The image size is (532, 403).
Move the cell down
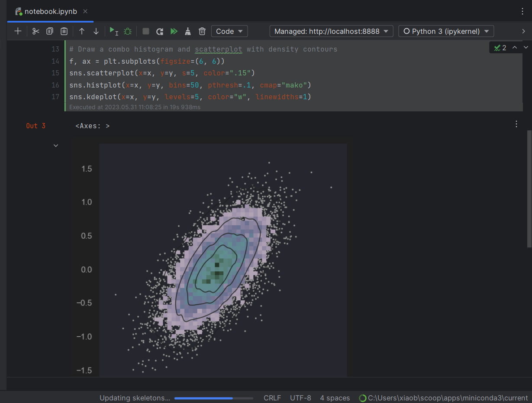coord(96,31)
